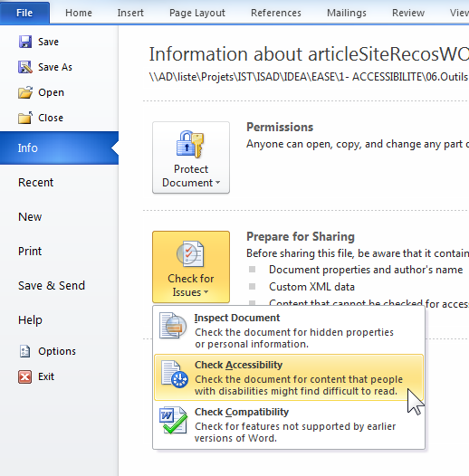The image size is (469, 476).
Task: Click the Open folder icon
Action: pos(25,92)
